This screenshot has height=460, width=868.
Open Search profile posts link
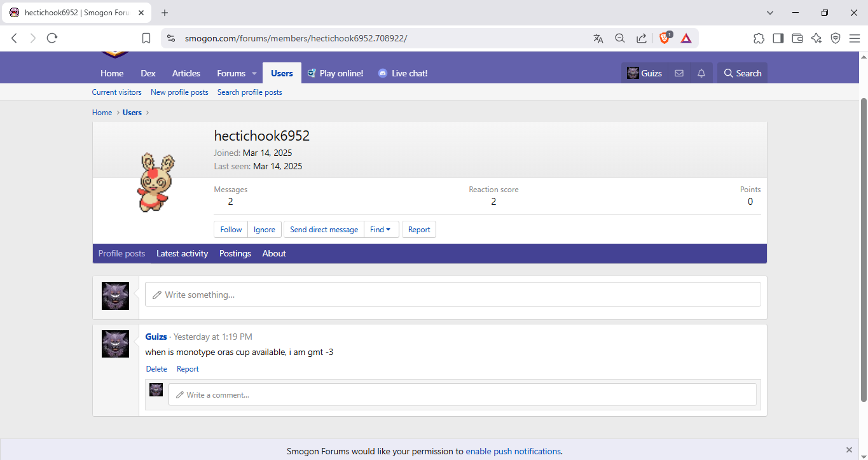tap(250, 92)
